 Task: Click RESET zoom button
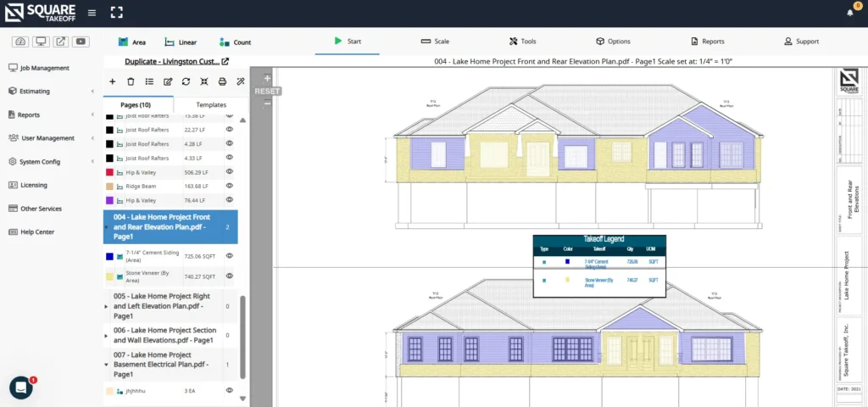[x=268, y=92]
